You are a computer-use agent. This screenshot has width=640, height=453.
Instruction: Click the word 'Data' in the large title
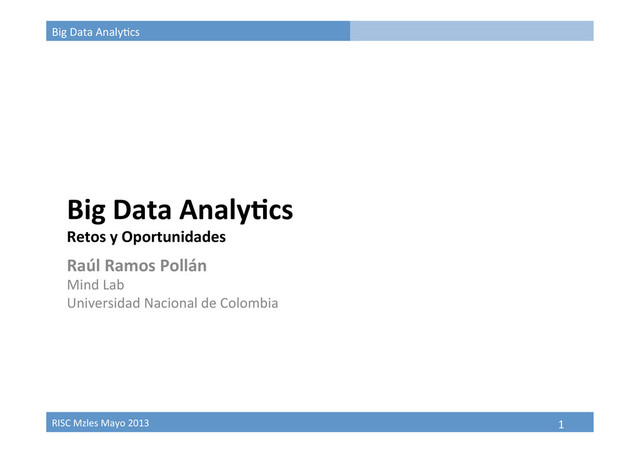pos(141,211)
